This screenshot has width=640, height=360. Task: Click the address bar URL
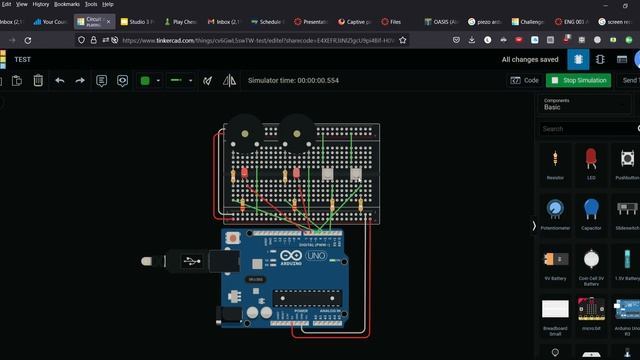point(258,40)
